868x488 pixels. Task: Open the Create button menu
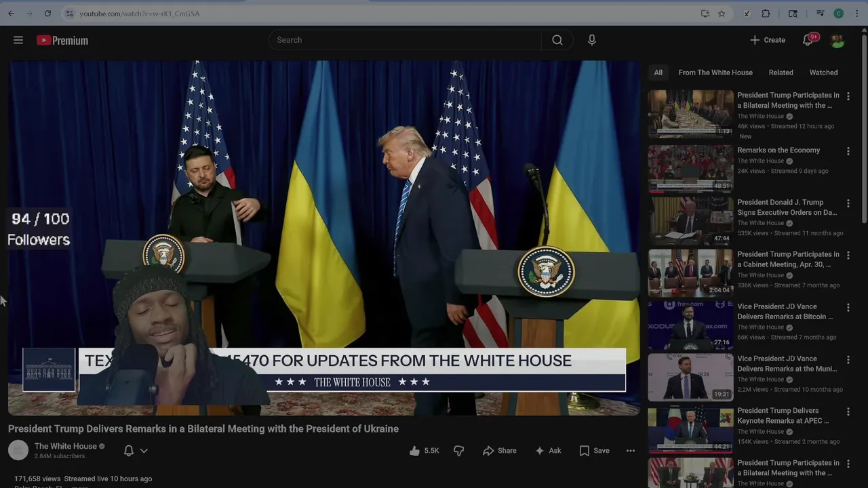coord(768,40)
